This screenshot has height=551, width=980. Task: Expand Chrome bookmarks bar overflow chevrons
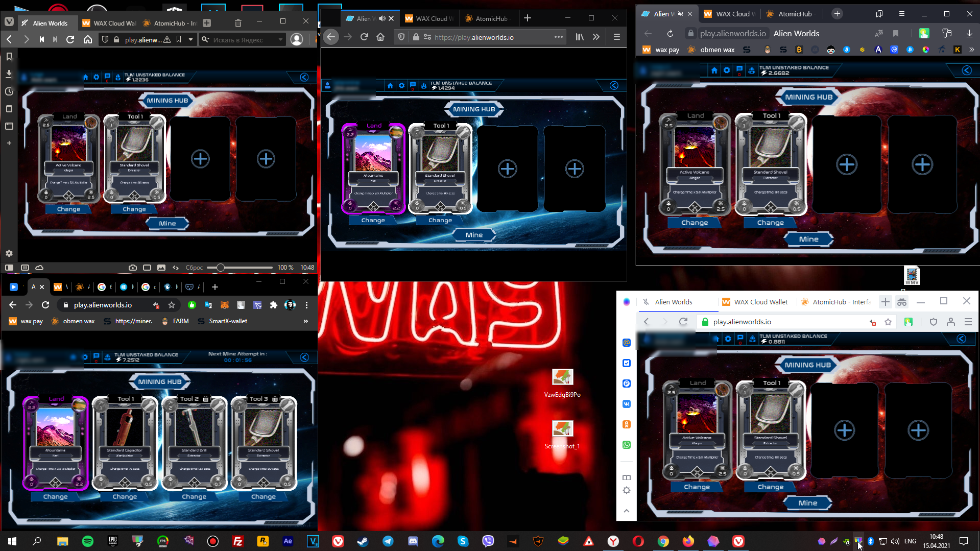pyautogui.click(x=306, y=321)
